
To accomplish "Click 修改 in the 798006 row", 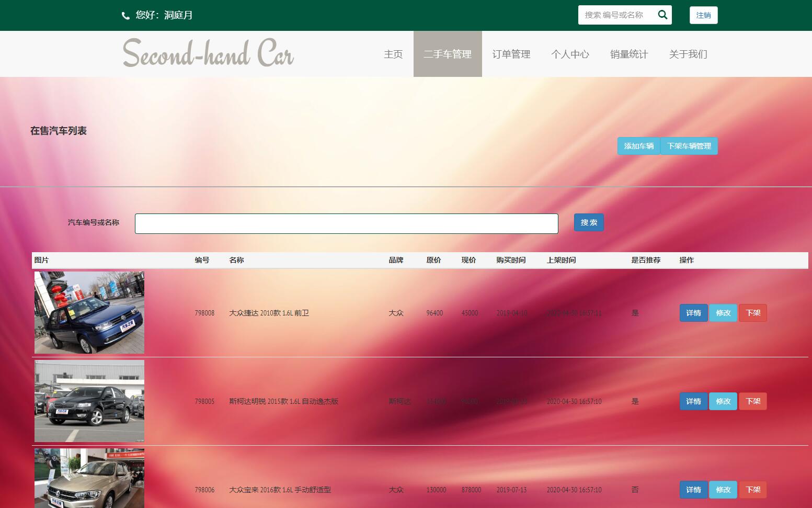I will [x=723, y=490].
